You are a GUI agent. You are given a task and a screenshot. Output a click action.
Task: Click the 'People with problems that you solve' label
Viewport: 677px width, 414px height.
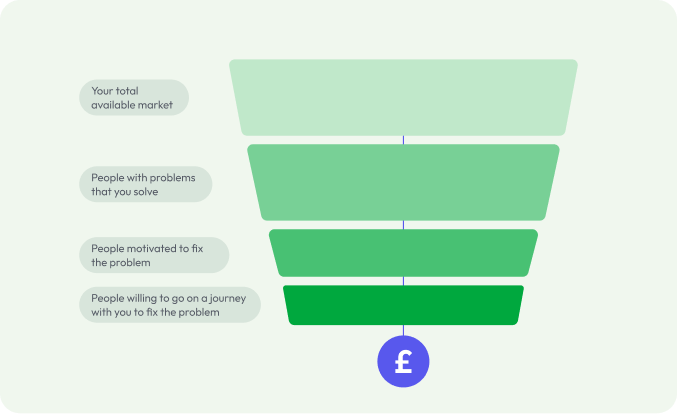click(146, 184)
